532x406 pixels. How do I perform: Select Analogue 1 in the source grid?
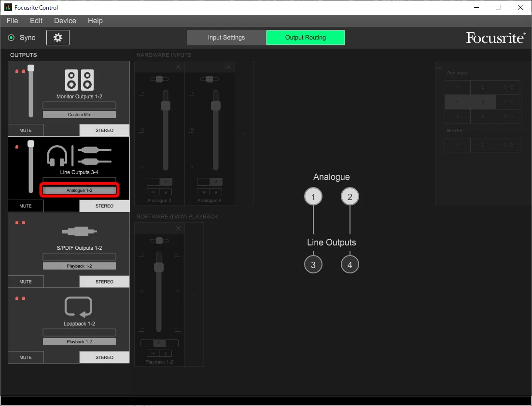point(457,87)
